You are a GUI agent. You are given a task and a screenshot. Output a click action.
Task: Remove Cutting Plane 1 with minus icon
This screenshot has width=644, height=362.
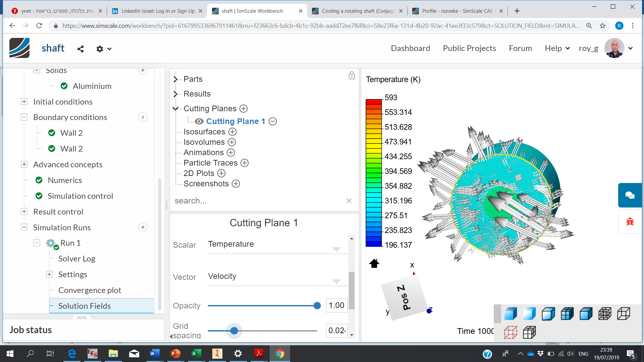[273, 121]
